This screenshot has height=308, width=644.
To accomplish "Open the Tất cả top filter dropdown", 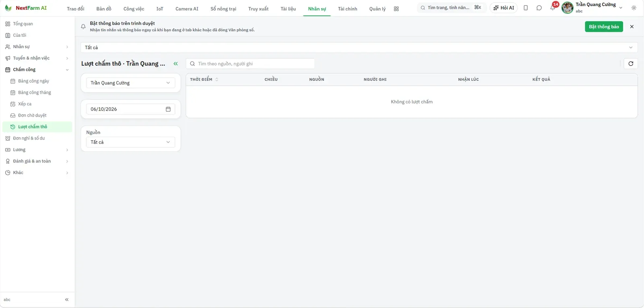I will pos(359,47).
